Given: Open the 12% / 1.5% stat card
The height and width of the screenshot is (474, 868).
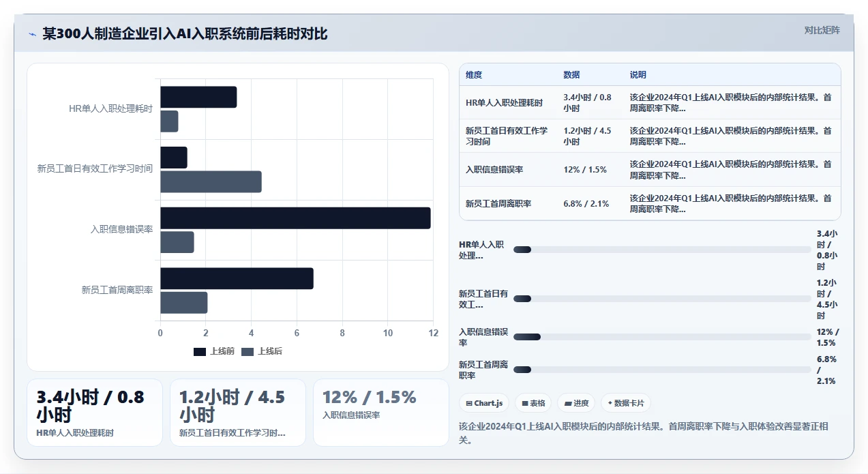Looking at the screenshot, I should 381,413.
